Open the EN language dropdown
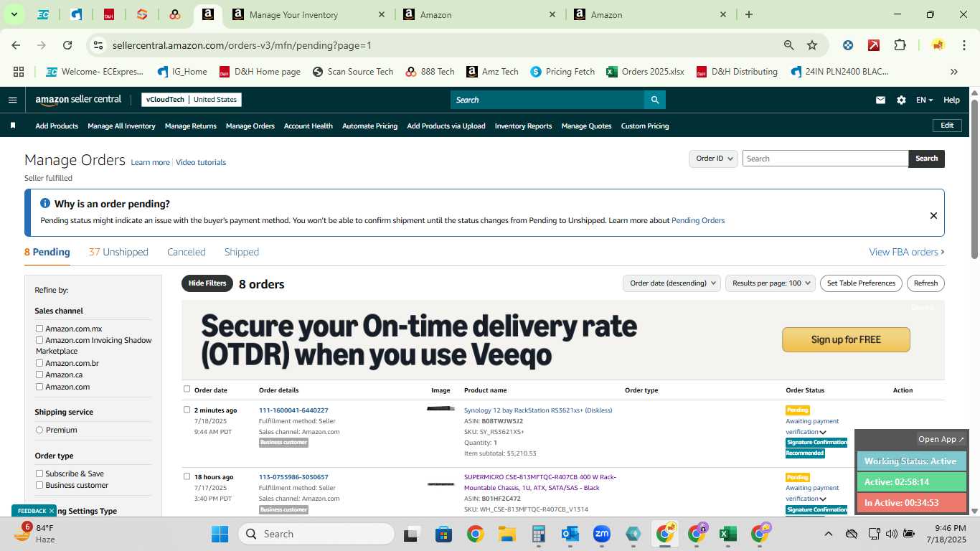 [x=924, y=100]
